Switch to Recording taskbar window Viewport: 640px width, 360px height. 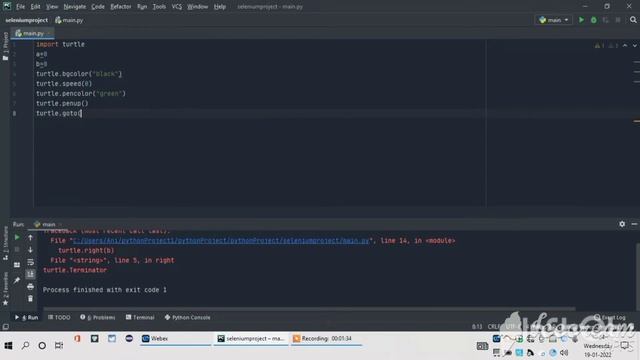(327, 338)
